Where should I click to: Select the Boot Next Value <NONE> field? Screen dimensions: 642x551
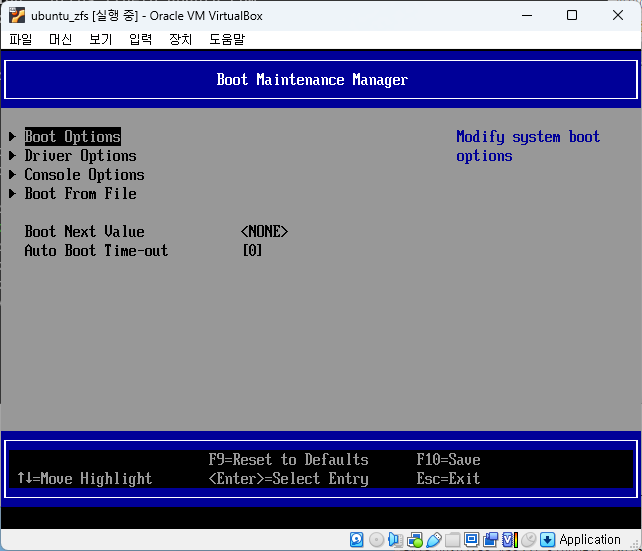click(x=264, y=232)
